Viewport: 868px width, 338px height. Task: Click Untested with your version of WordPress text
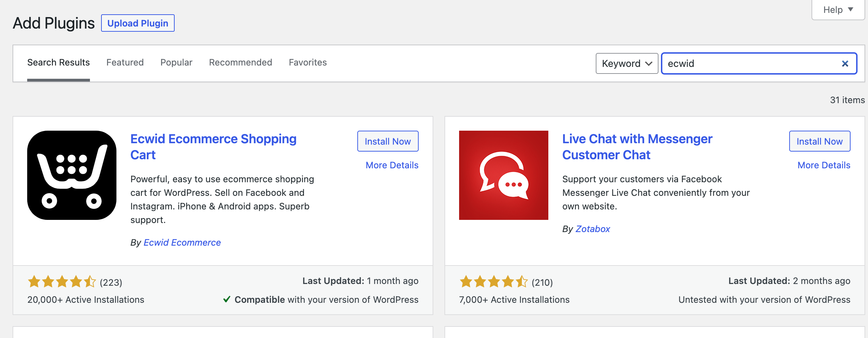(764, 300)
